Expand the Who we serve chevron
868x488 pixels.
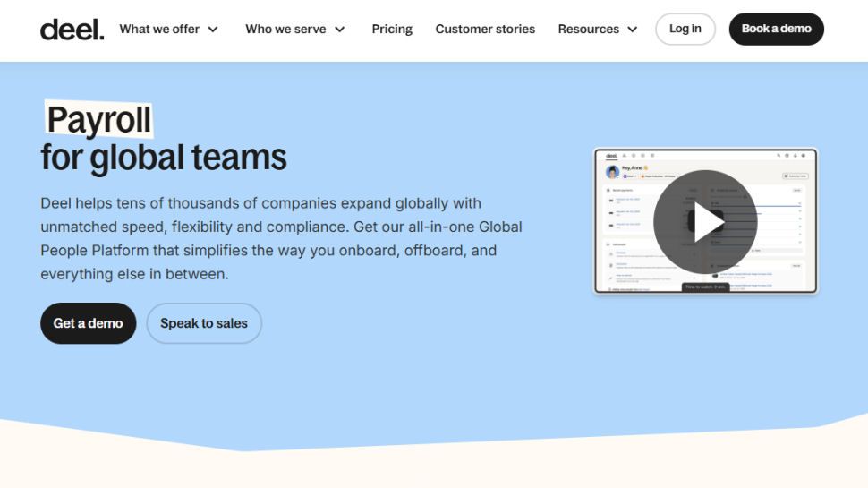pyautogui.click(x=340, y=30)
